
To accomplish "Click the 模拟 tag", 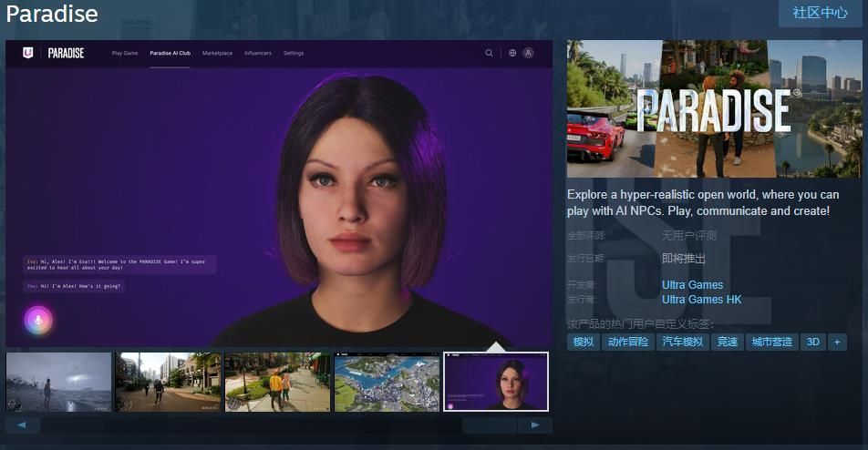I will coord(584,343).
